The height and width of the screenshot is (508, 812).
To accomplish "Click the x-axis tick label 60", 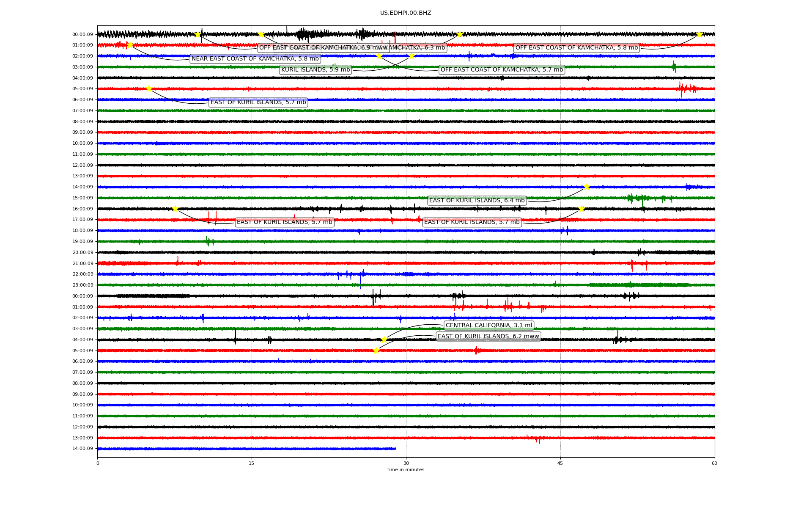I will tap(714, 463).
